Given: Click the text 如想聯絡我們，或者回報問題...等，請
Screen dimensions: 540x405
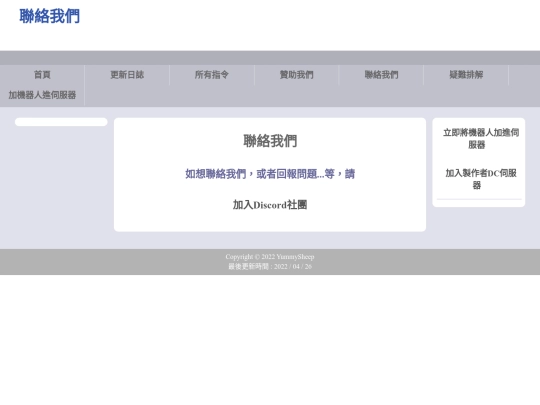Looking at the screenshot, I should click(x=270, y=174).
